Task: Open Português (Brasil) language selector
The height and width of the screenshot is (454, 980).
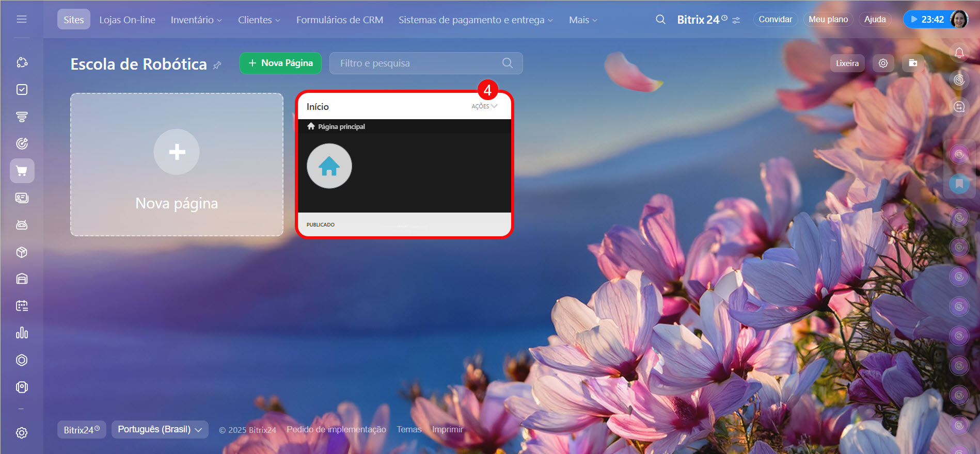Action: click(160, 429)
